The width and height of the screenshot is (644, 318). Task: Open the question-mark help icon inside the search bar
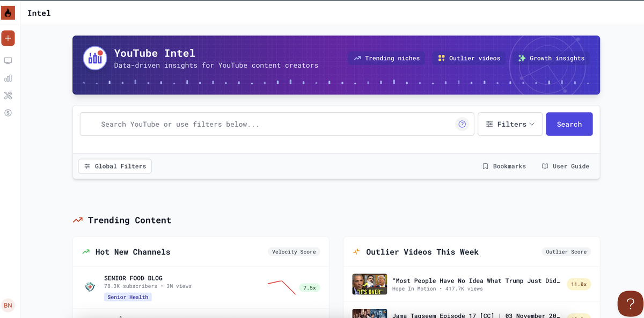[462, 124]
